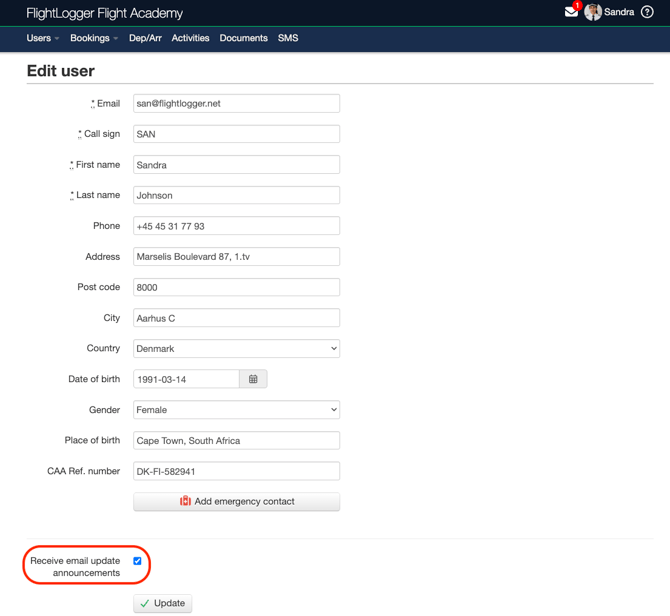670x616 pixels.
Task: Focus the Call sign field
Action: tap(236, 134)
